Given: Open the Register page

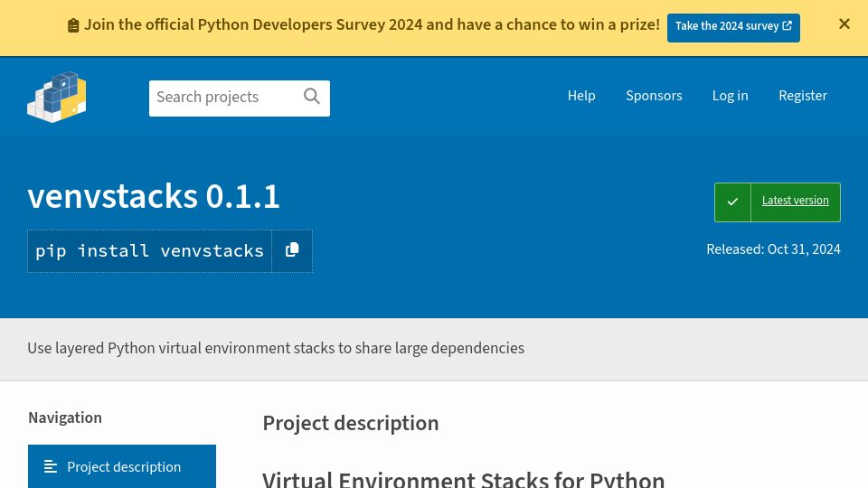Looking at the screenshot, I should (803, 96).
